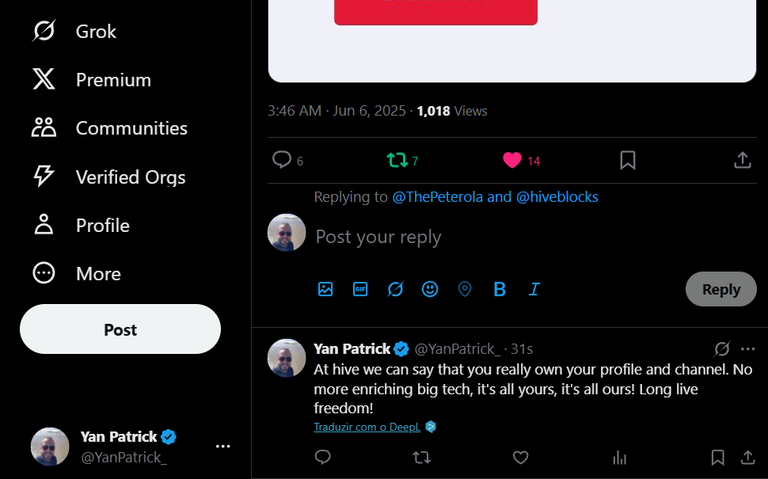Insert a GIF into the reply
The image size is (768, 479).
coord(360,289)
